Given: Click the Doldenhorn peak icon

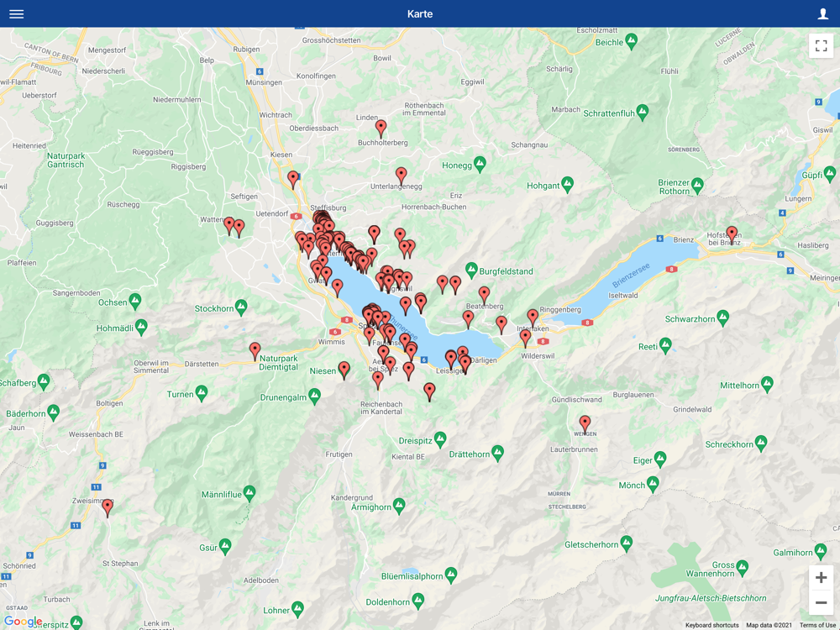Looking at the screenshot, I should [x=418, y=601].
